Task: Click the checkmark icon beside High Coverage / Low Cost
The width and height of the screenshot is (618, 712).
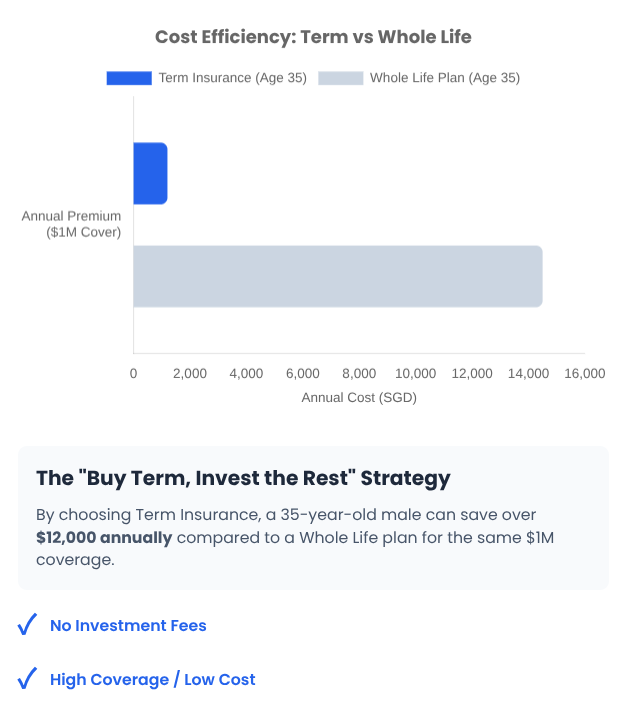Action: (28, 680)
